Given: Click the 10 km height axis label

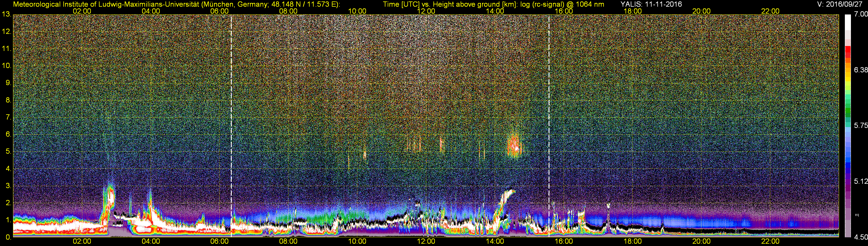Looking at the screenshot, I should coord(6,66).
